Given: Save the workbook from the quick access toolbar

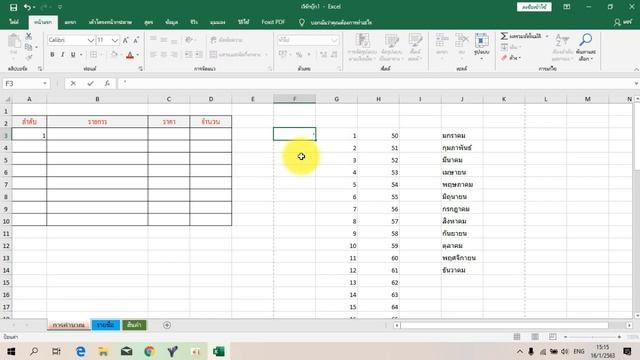Looking at the screenshot, I should pyautogui.click(x=13, y=7).
